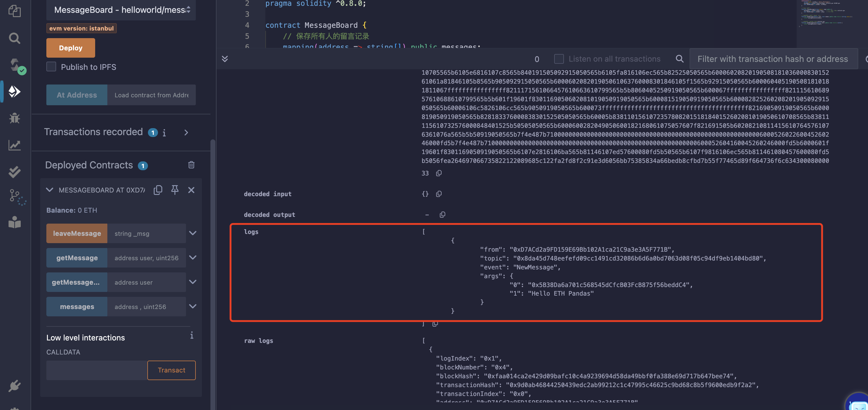Delete all deployed contracts trash icon

click(x=191, y=164)
